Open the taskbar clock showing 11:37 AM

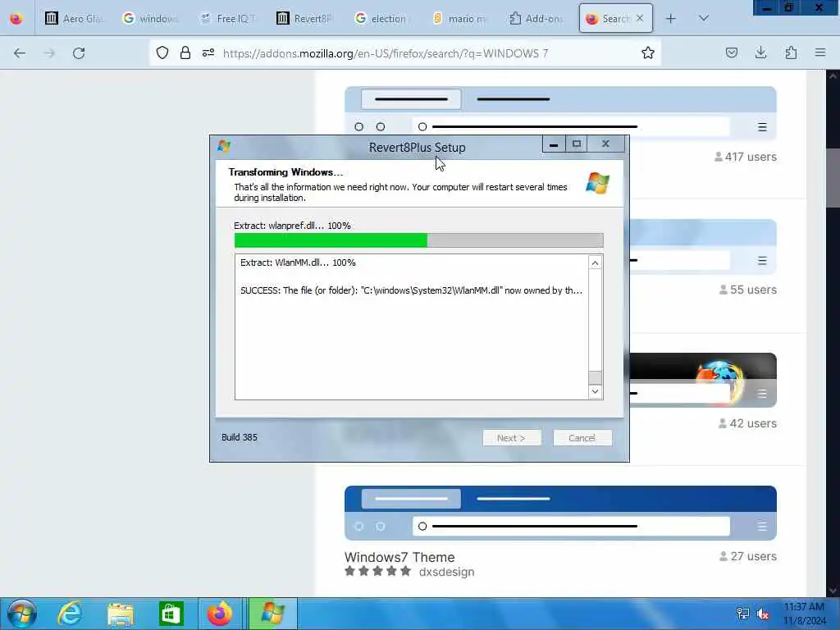tap(805, 614)
